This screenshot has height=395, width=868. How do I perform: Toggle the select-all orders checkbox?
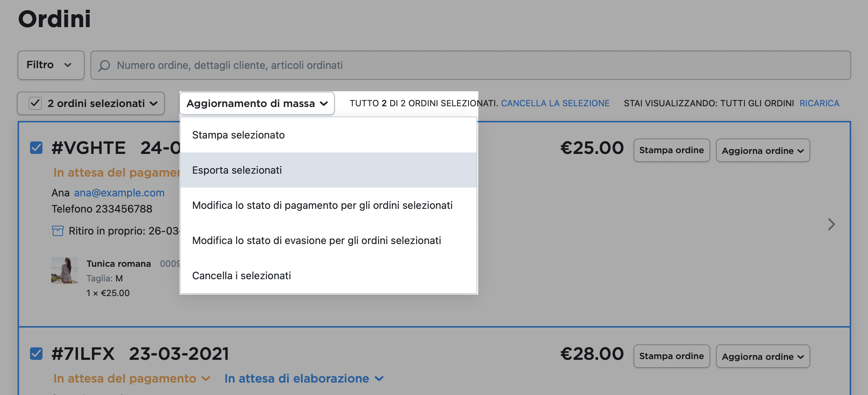point(36,103)
